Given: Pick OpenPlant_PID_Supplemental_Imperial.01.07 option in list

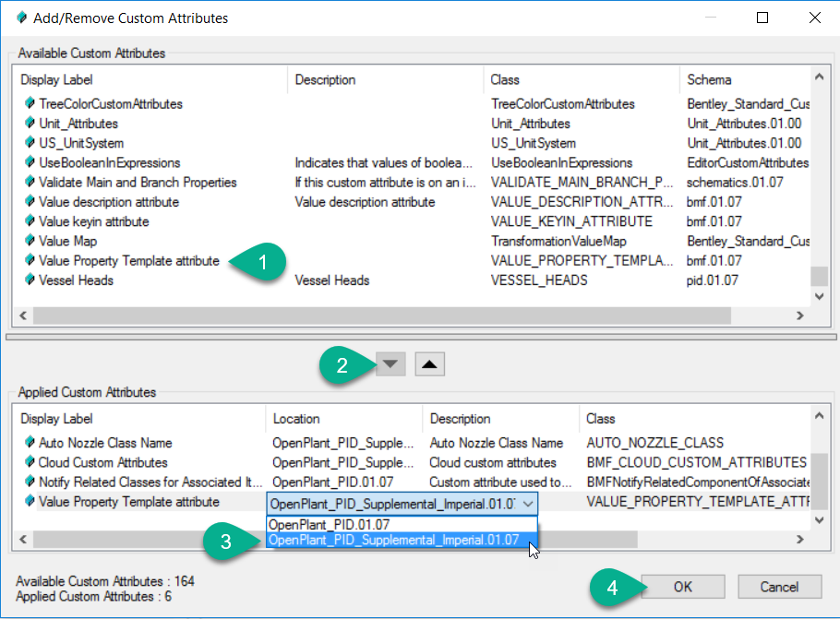Looking at the screenshot, I should click(393, 540).
